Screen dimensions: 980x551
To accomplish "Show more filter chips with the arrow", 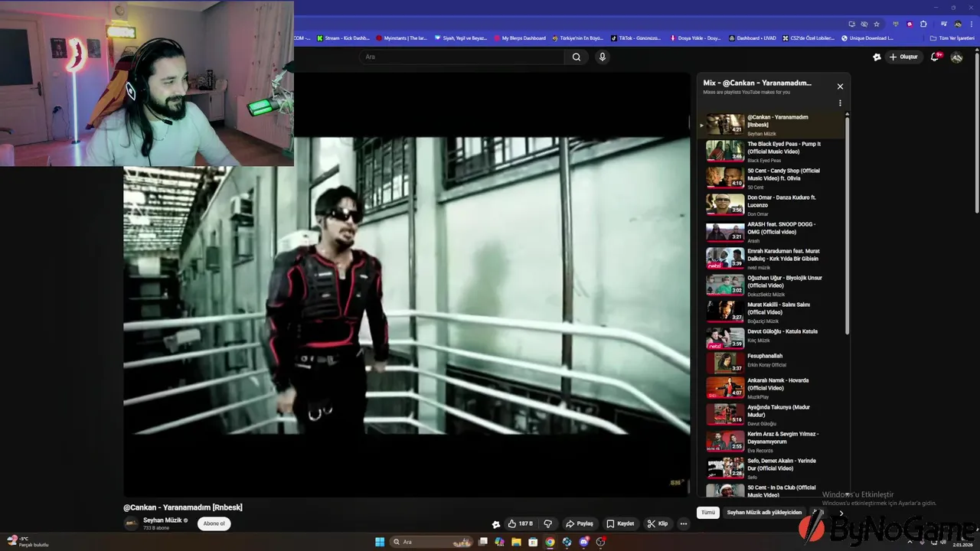I will [x=841, y=514].
